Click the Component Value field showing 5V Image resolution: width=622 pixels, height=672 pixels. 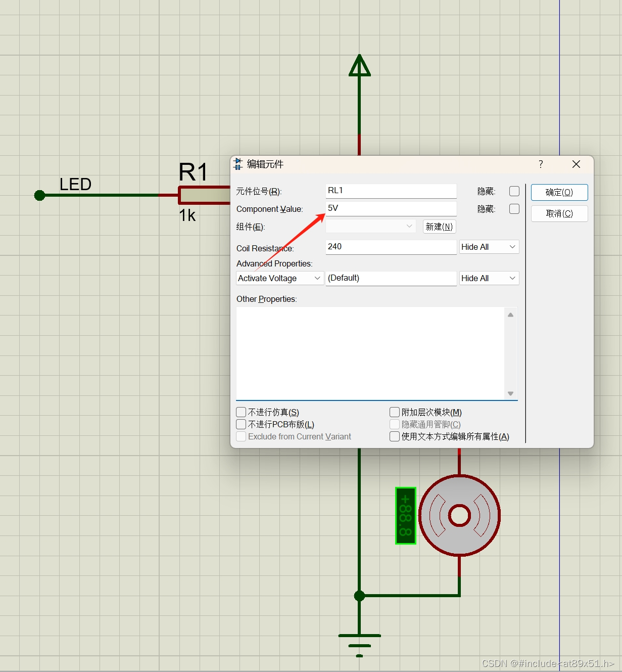point(391,208)
